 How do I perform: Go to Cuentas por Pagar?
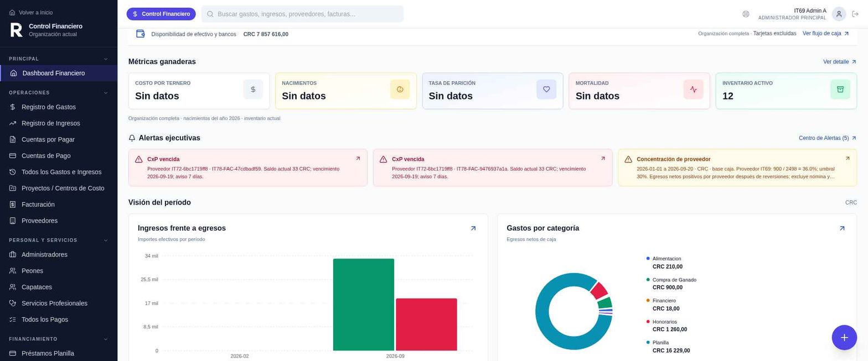[x=59, y=140]
